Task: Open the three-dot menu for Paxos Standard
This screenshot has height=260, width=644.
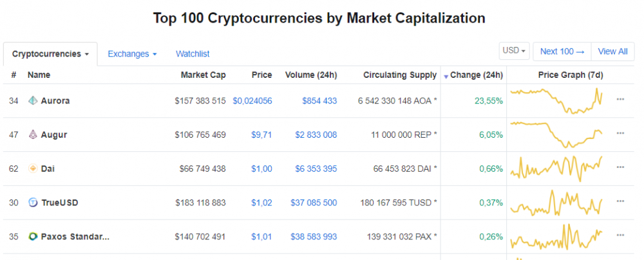Action: 620,235
